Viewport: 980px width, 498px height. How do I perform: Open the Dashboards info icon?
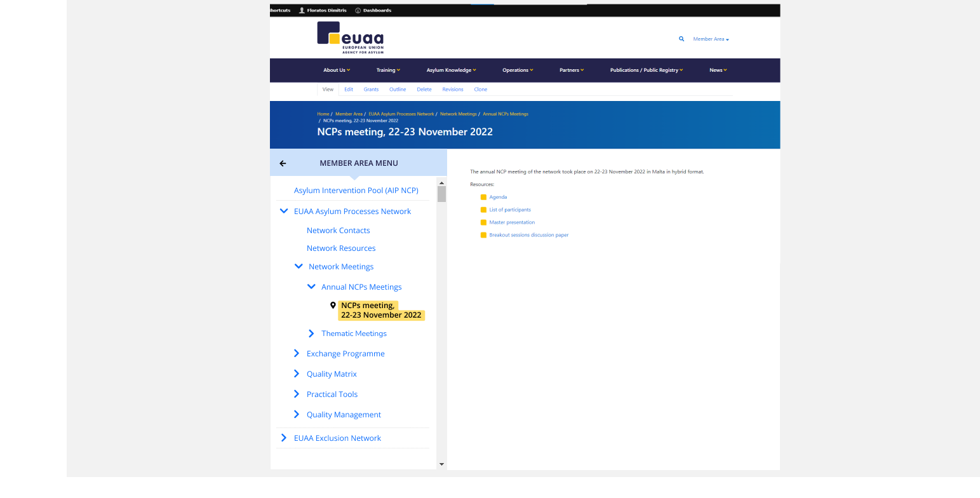pos(359,10)
